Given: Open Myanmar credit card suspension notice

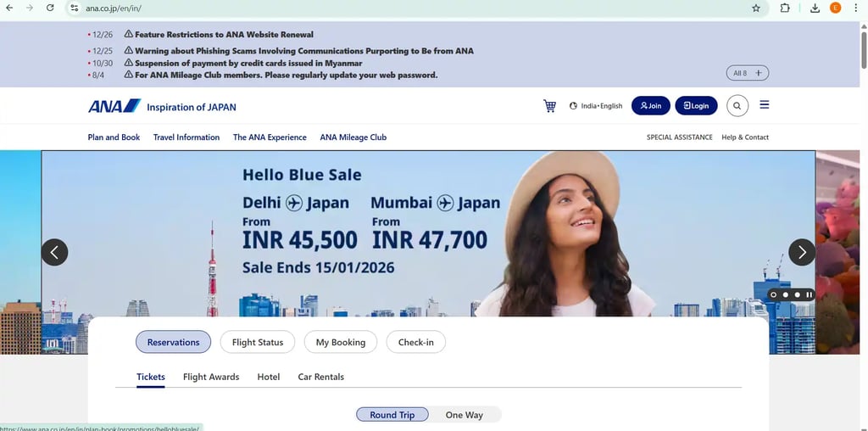Looking at the screenshot, I should click(x=248, y=63).
